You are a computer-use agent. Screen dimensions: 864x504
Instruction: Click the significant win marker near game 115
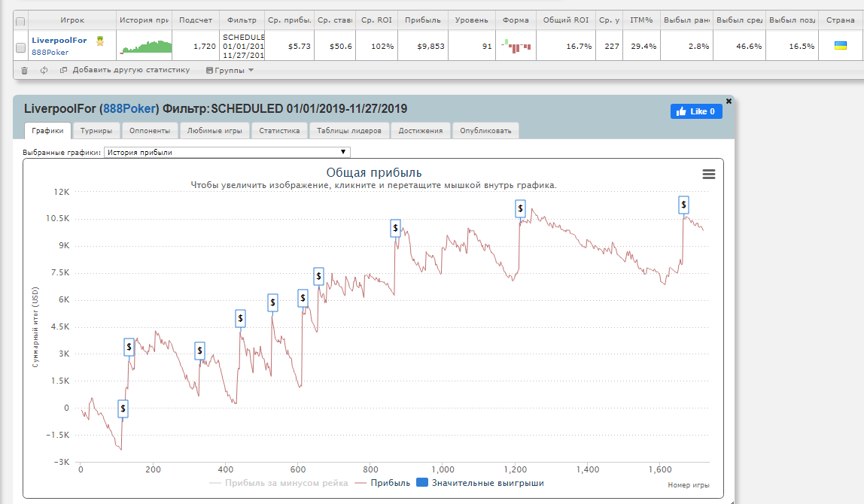[x=123, y=408]
